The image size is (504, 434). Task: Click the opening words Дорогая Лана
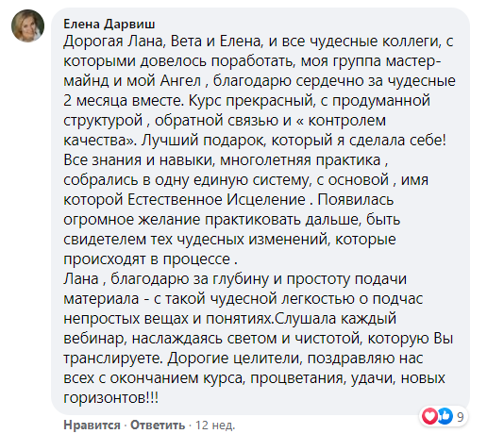click(114, 42)
